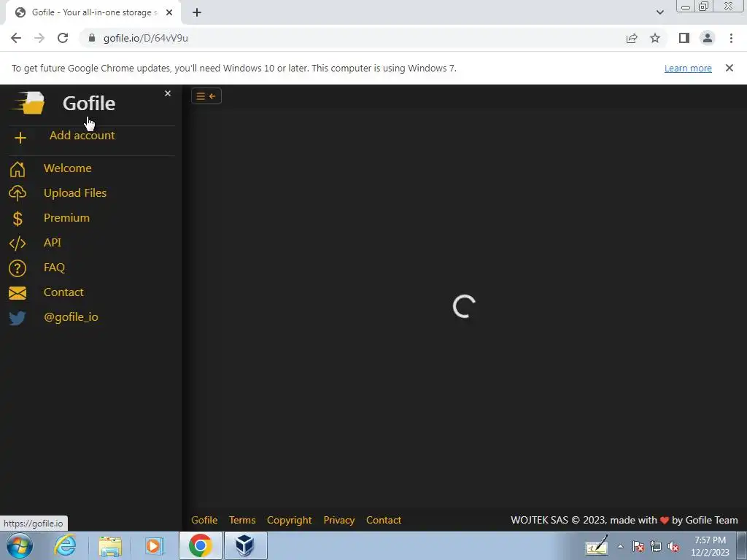Open the Copyright footer link
The image size is (747, 560).
289,520
